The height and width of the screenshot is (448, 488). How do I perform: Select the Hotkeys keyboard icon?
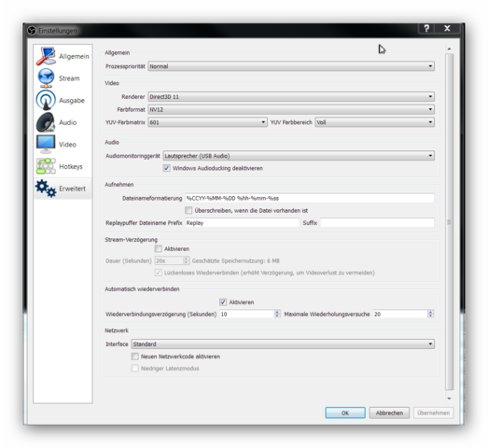click(46, 166)
